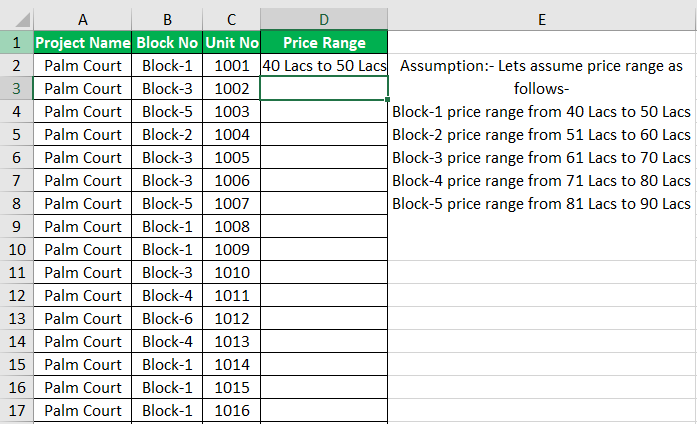Click unit number 1016 cell
This screenshot has height=424, width=697.
(232, 410)
